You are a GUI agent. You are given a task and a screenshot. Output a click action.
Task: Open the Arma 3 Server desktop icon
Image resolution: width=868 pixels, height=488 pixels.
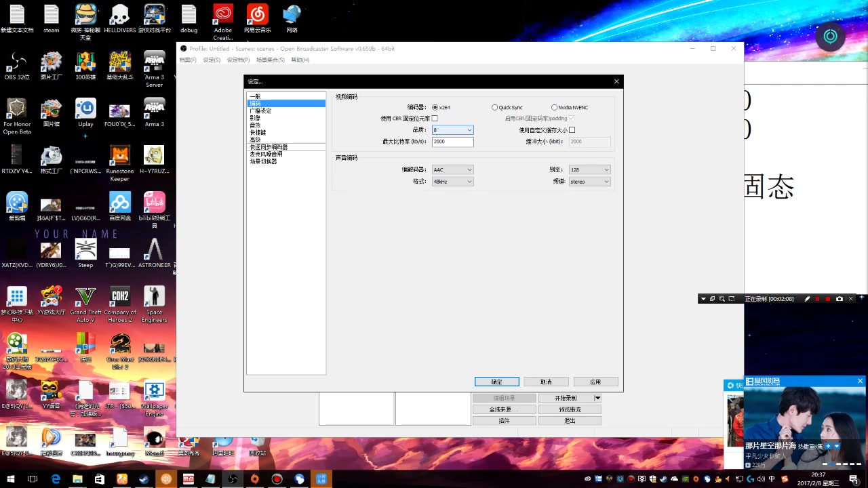(x=154, y=69)
